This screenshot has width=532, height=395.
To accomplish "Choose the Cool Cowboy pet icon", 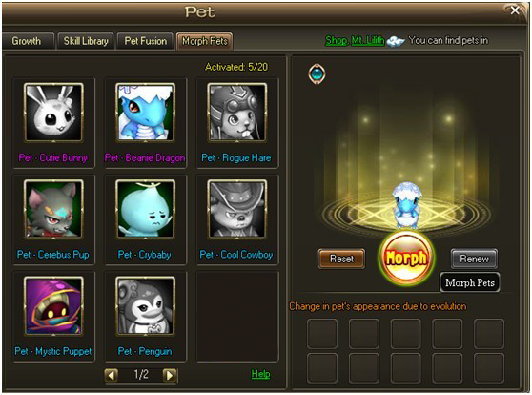I will 236,209.
